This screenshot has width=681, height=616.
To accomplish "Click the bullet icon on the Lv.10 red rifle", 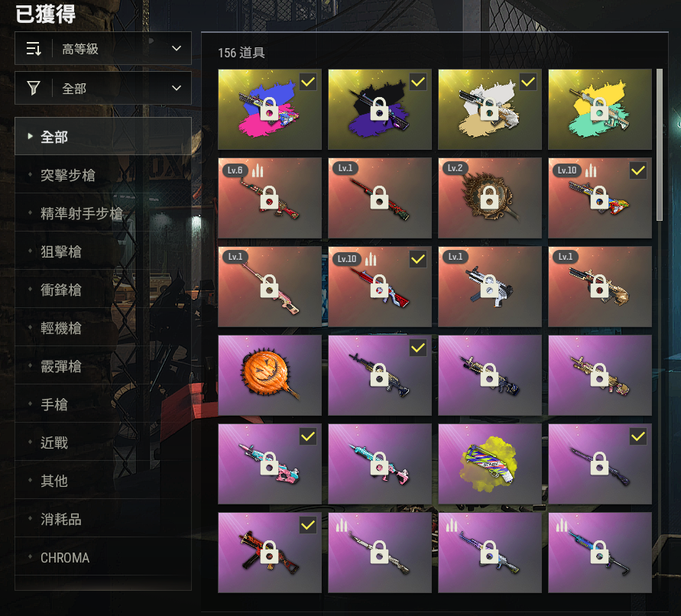I will 371,259.
